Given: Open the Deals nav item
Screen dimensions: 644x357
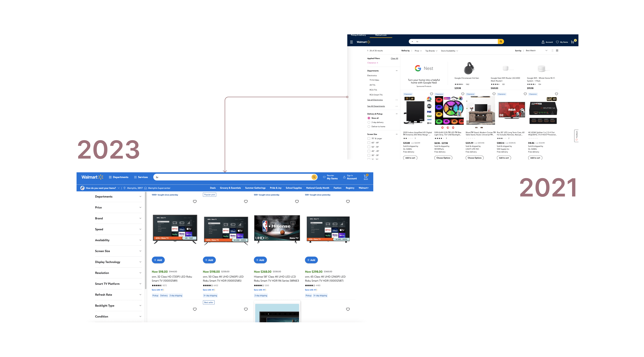Looking at the screenshot, I should pos(213,188).
